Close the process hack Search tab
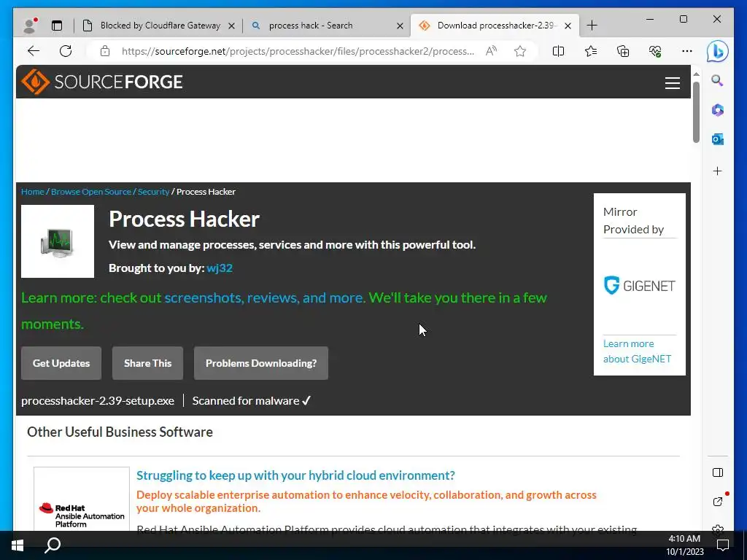The height and width of the screenshot is (560, 747). [400, 26]
